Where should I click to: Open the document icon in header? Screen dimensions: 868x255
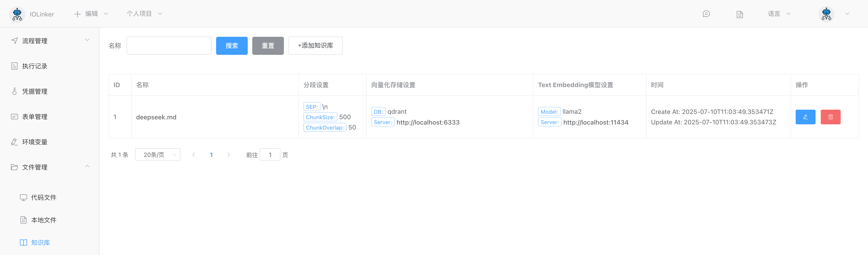pyautogui.click(x=739, y=14)
